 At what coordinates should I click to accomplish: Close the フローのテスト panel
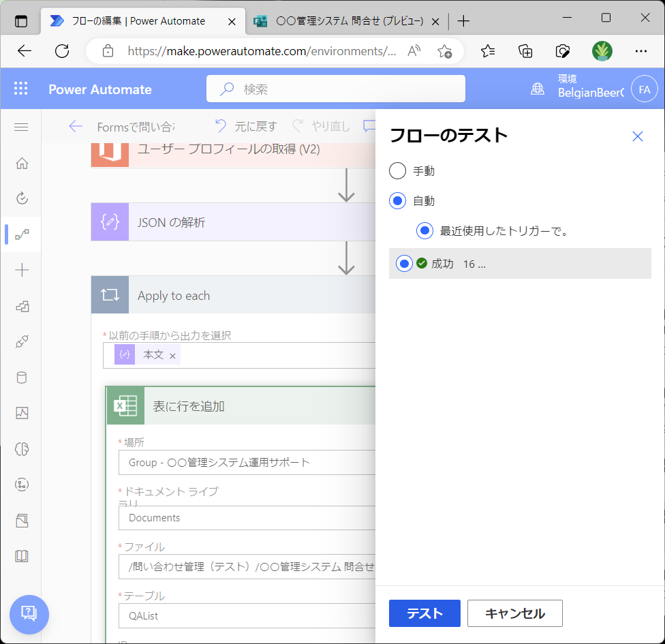tap(638, 136)
